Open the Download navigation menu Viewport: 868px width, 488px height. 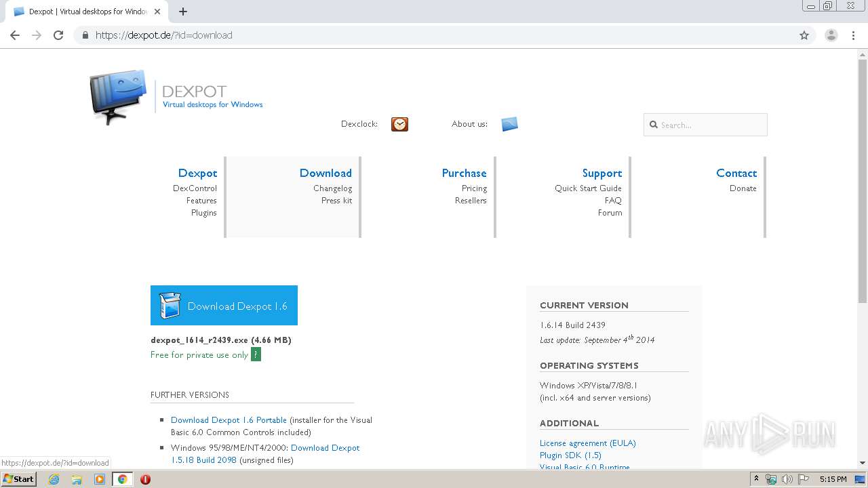tap(325, 173)
